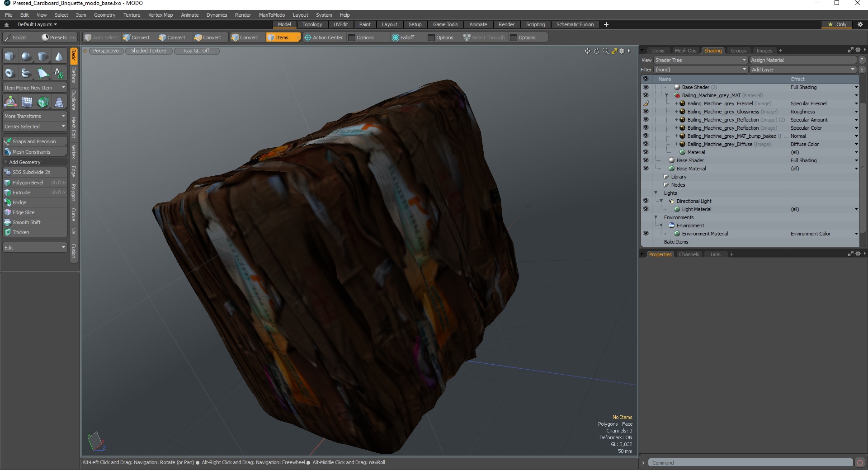The height and width of the screenshot is (470, 868).
Task: Select the Bailing_Machine_grey_Fresnel image layer
Action: click(x=720, y=103)
